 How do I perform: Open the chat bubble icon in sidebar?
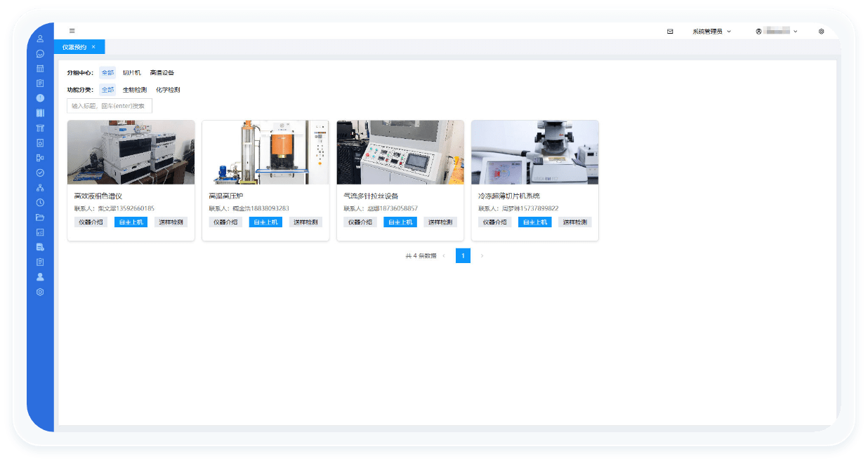(40, 53)
